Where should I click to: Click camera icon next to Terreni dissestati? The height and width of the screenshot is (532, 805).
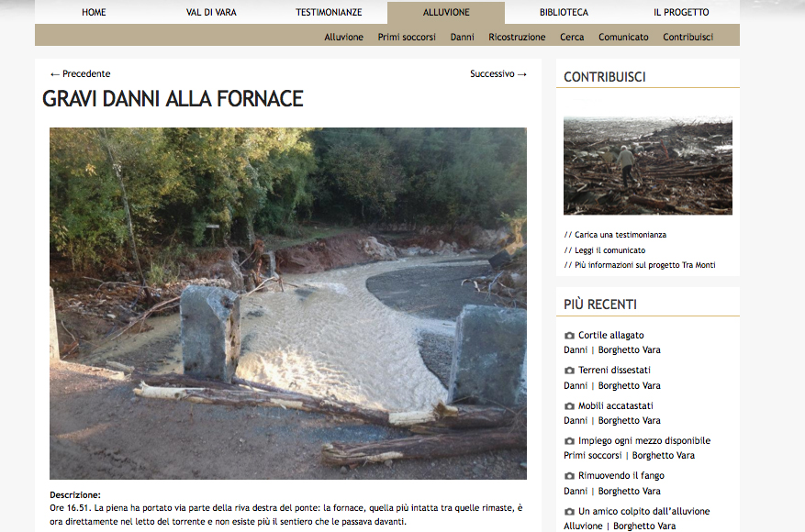coord(569,371)
